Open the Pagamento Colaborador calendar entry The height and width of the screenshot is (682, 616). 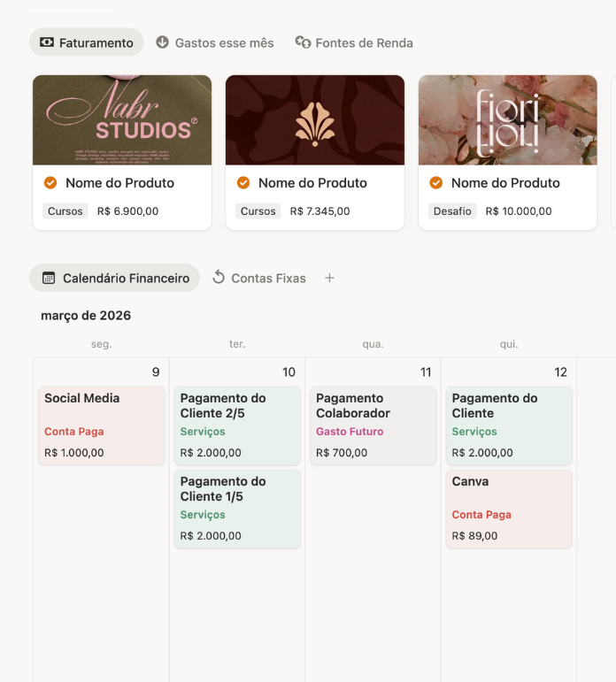(373, 425)
